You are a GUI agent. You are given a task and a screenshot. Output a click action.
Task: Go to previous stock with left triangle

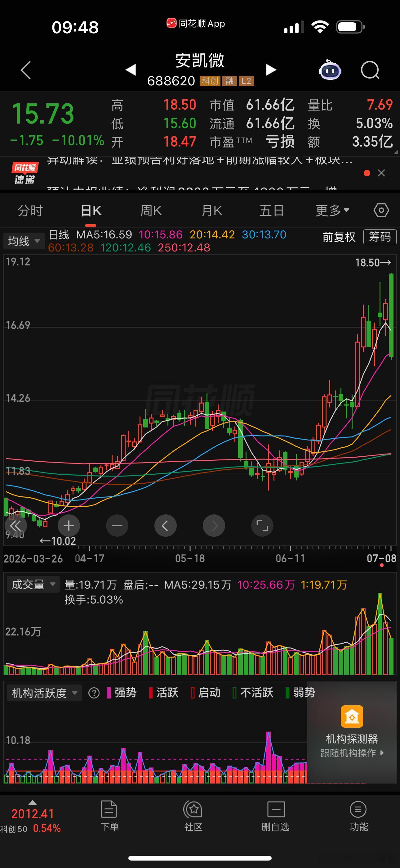131,70
